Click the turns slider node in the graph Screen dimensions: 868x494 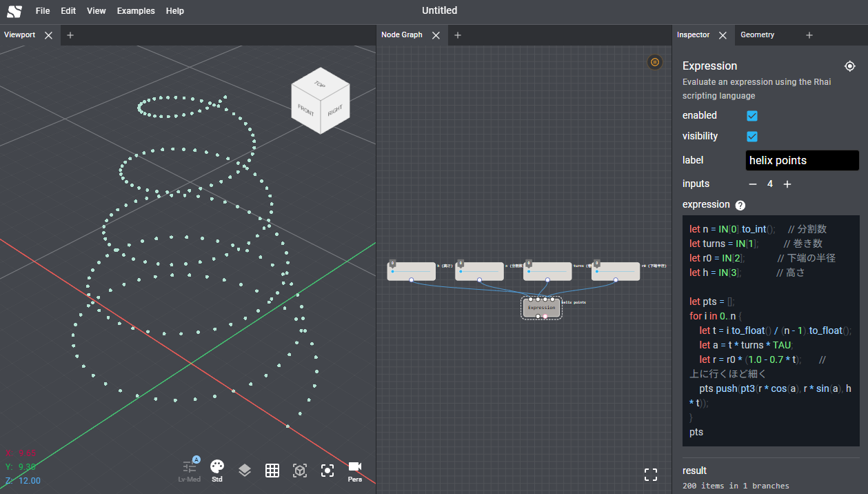[547, 271]
